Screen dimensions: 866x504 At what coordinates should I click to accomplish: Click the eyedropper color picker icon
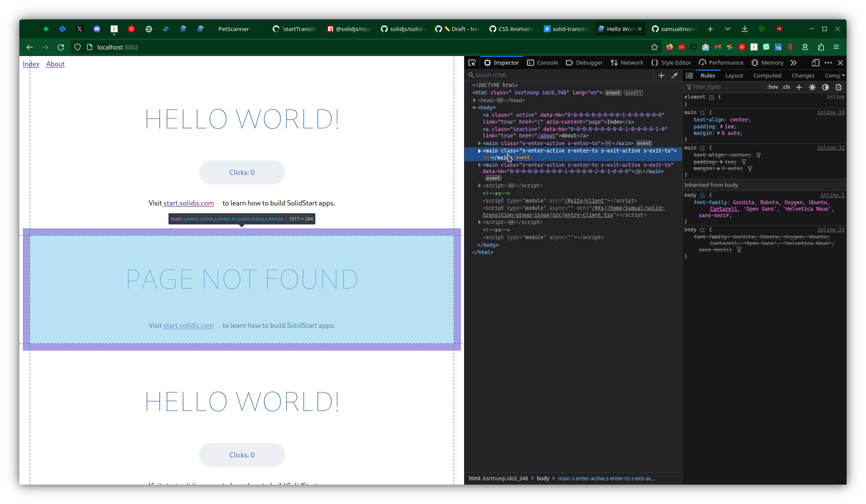[675, 75]
